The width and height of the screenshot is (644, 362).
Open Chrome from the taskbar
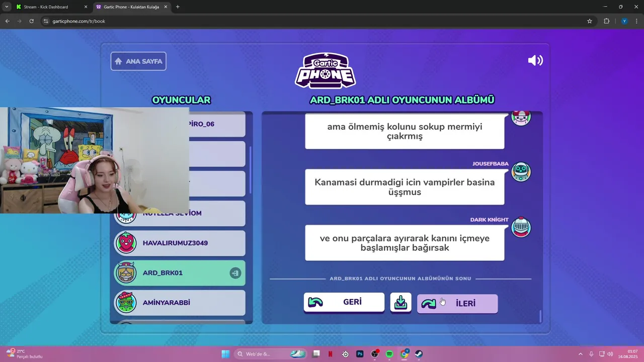click(404, 354)
